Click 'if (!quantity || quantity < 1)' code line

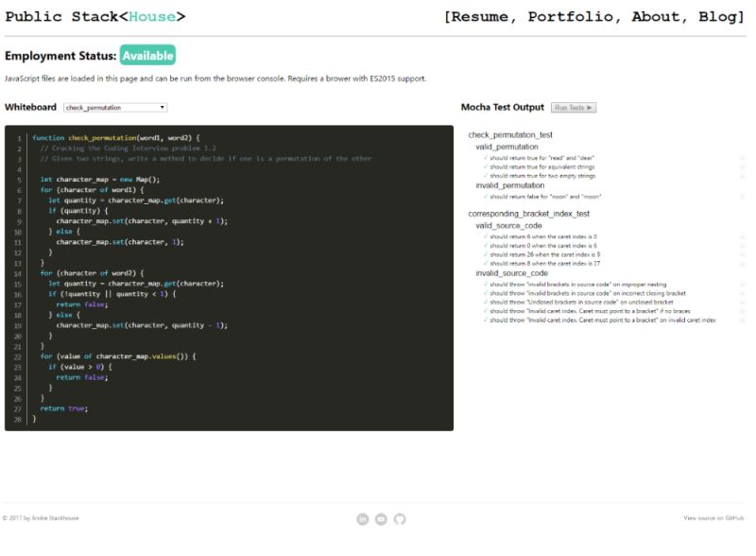tap(112, 294)
